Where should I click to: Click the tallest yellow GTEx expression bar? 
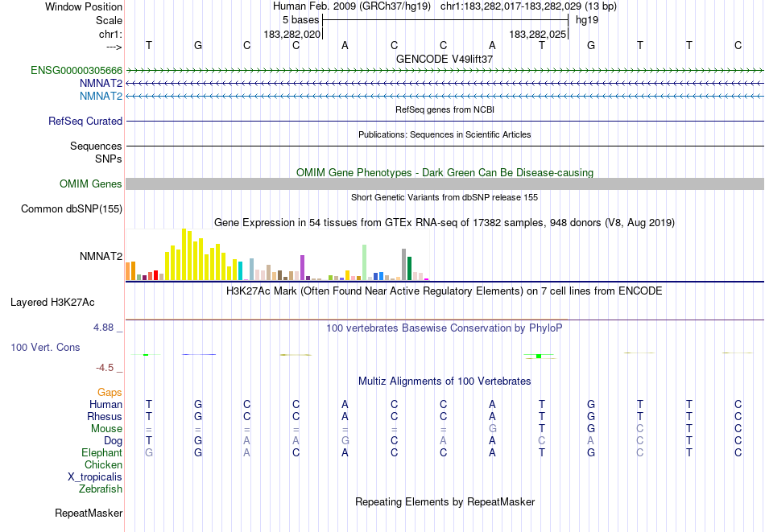(184, 254)
